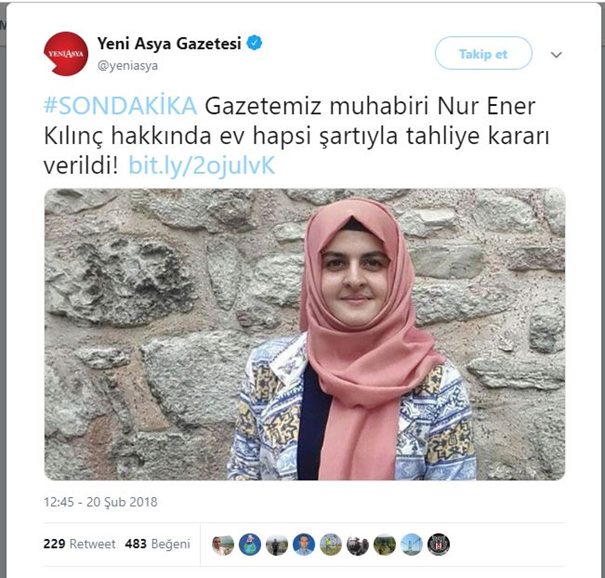Open the Yeni Asya Gazetesi profile name
605x578 pixels.
tap(169, 43)
